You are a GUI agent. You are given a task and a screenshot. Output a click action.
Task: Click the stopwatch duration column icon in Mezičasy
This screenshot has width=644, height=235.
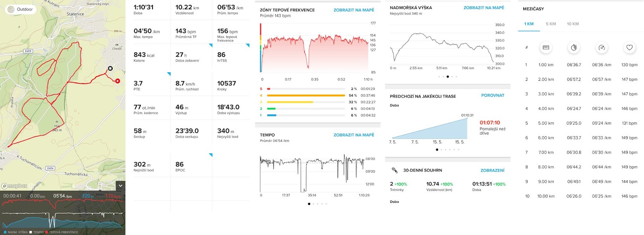(x=574, y=47)
